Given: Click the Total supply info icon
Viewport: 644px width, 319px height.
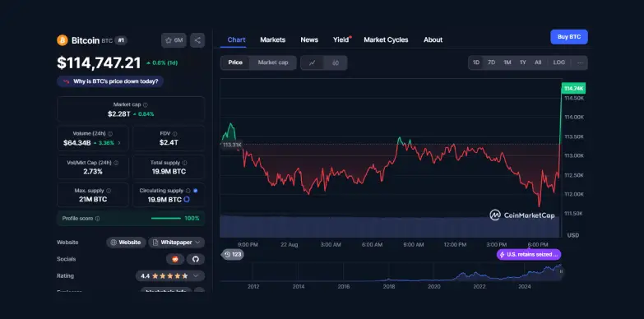Looking at the screenshot, I should click(x=184, y=163).
